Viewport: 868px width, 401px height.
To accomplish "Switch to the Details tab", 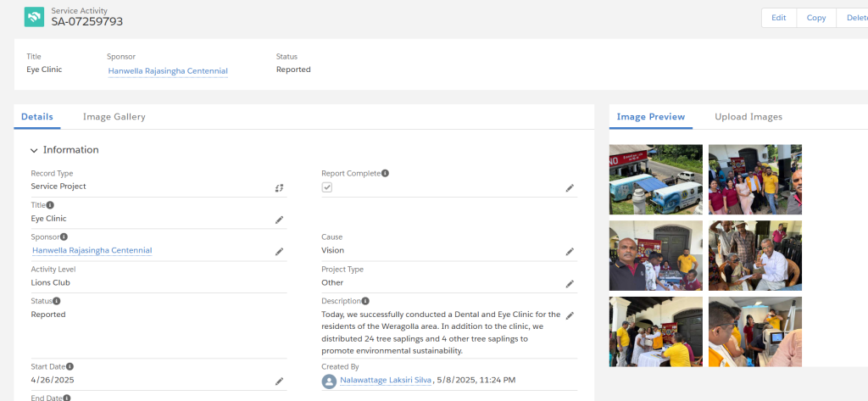I will coord(37,117).
